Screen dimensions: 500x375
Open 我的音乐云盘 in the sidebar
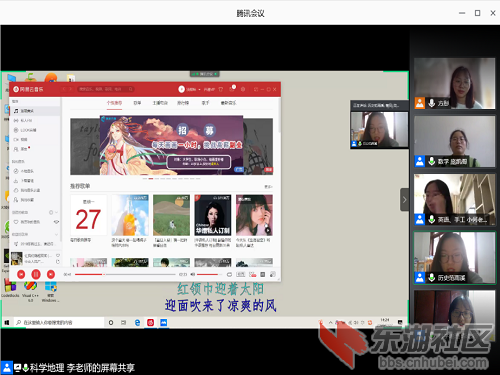pyautogui.click(x=35, y=190)
